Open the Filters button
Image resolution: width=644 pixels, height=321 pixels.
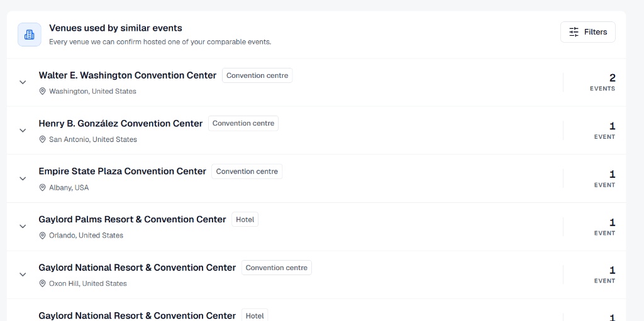[x=588, y=32]
